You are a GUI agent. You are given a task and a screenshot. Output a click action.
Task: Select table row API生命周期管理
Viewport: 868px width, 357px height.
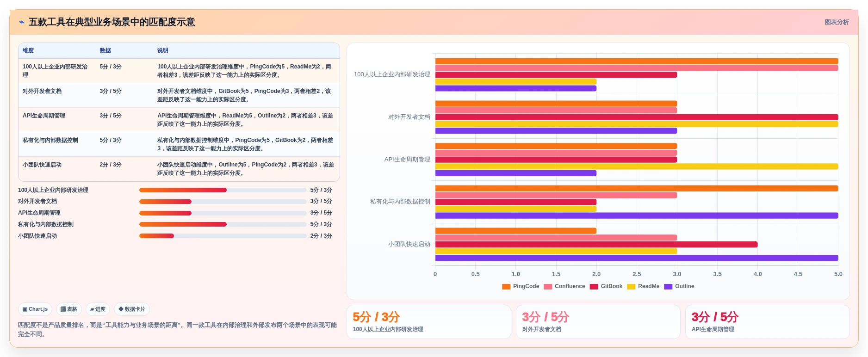(x=179, y=120)
